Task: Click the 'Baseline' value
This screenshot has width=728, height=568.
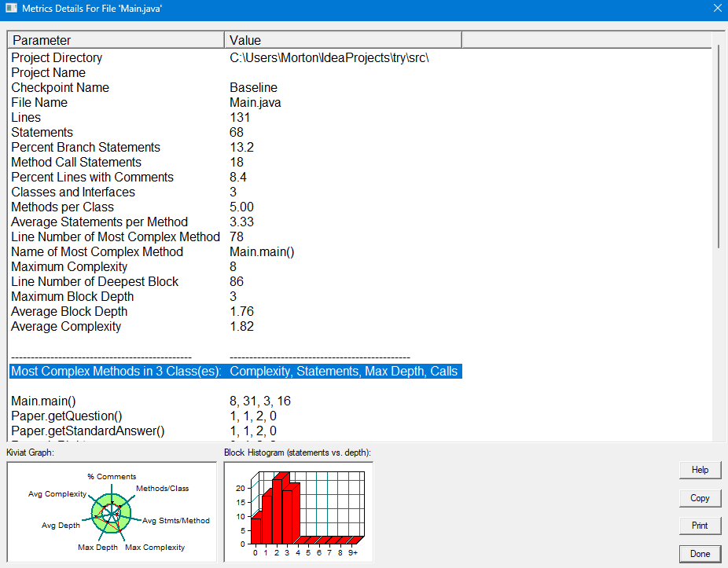Action: coord(253,87)
